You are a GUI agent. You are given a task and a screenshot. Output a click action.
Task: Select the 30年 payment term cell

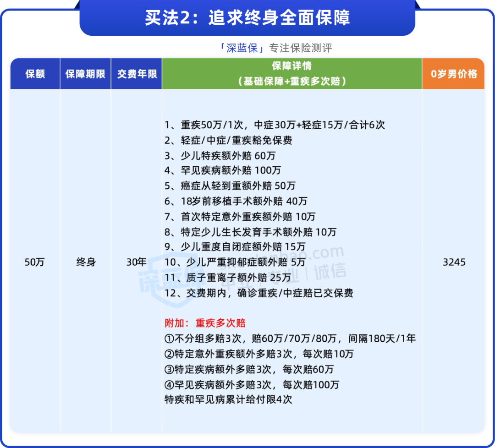(x=137, y=262)
